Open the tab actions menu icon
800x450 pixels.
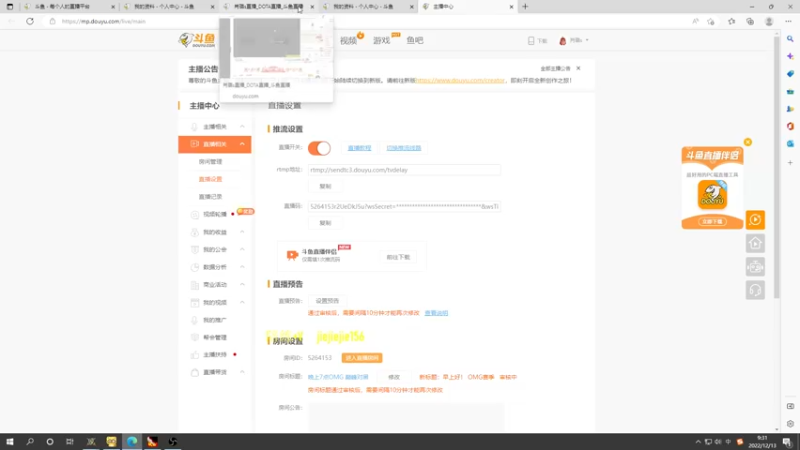(x=10, y=7)
